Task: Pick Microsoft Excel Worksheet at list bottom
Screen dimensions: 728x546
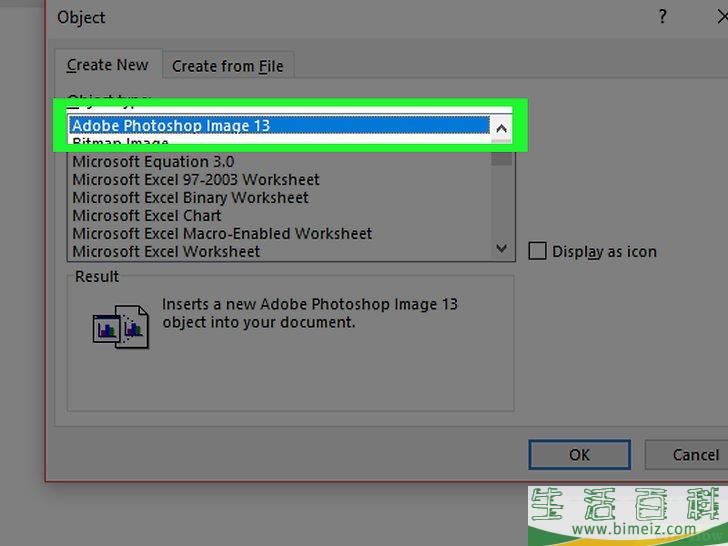Action: click(165, 252)
